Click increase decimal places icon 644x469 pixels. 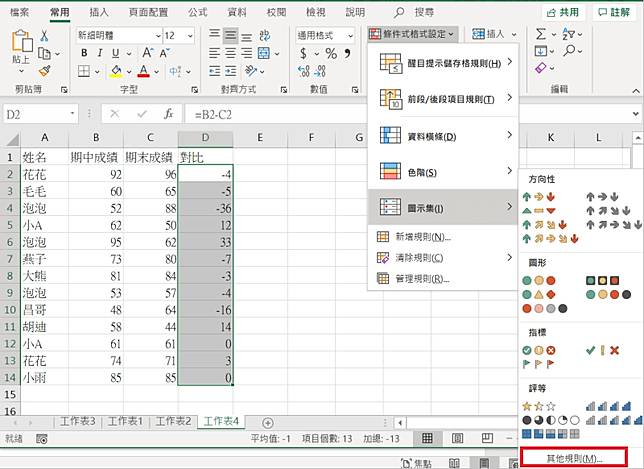pyautogui.click(x=304, y=71)
